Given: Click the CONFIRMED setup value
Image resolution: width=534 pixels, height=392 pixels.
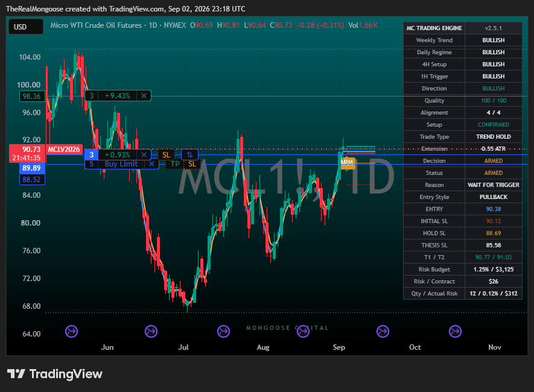Looking at the screenshot, I should (x=493, y=125).
